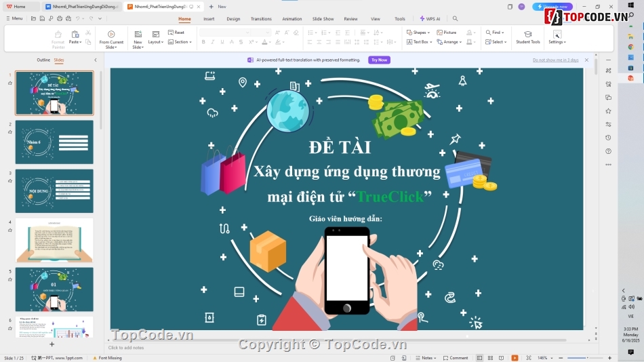The width and height of the screenshot is (644, 362).
Task: Click the New Slide icon
Action: coord(138,35)
